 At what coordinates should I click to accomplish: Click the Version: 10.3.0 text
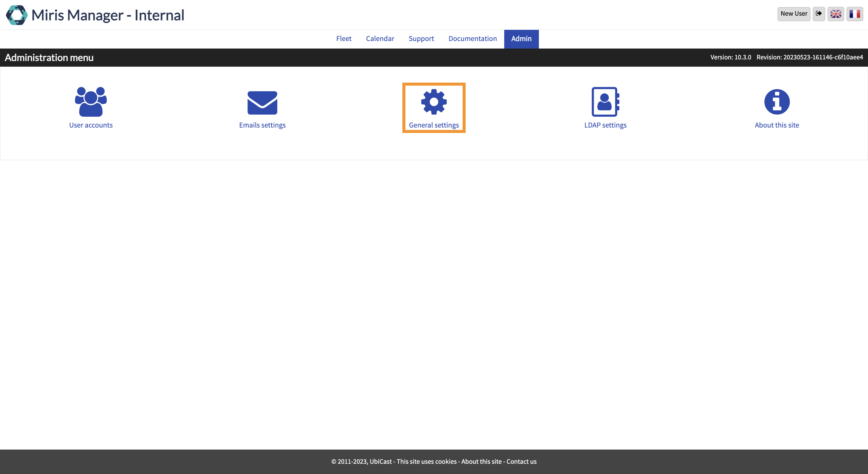point(731,57)
